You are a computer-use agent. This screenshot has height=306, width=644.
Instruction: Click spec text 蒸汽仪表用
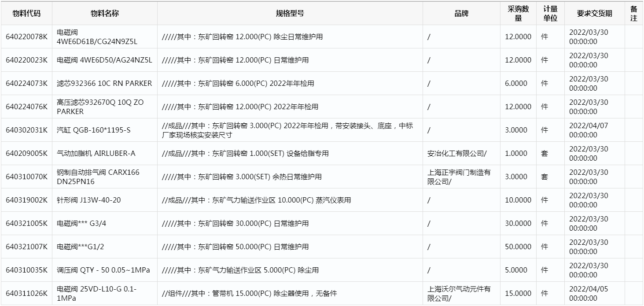pos(257,200)
